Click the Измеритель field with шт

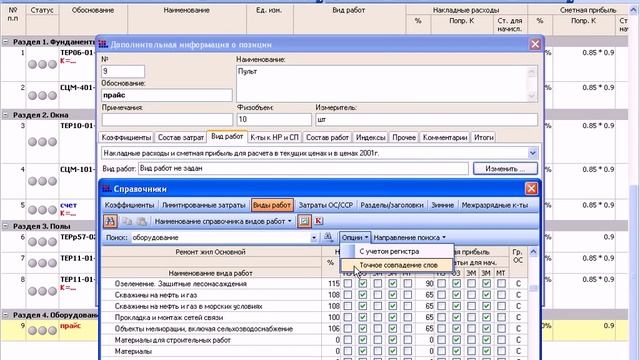pos(426,119)
